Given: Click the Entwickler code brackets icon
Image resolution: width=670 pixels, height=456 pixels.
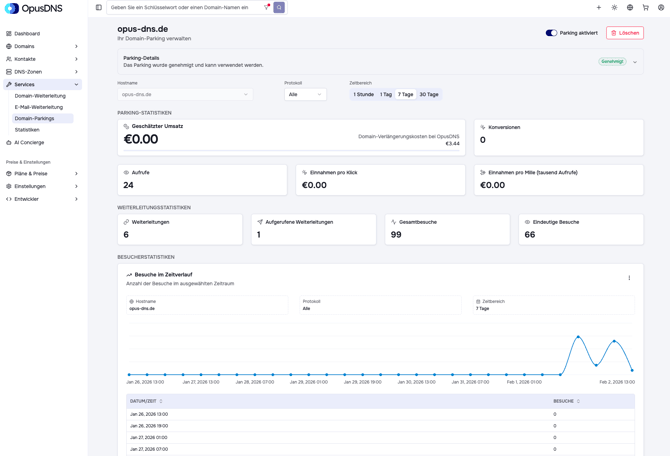Looking at the screenshot, I should pyautogui.click(x=9, y=199).
